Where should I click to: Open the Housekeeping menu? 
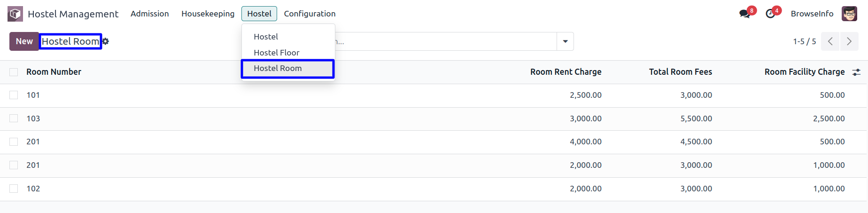208,14
